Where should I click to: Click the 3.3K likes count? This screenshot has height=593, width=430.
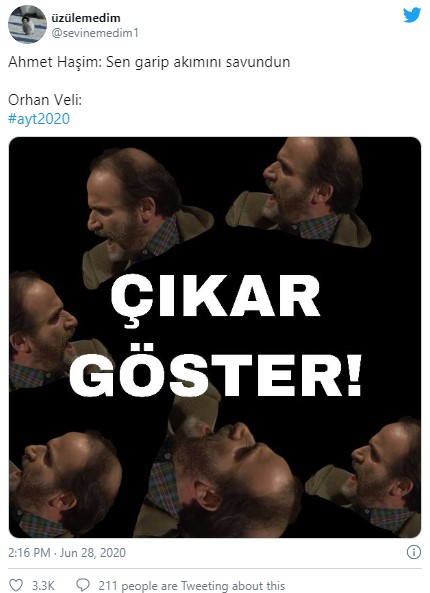pos(43,585)
